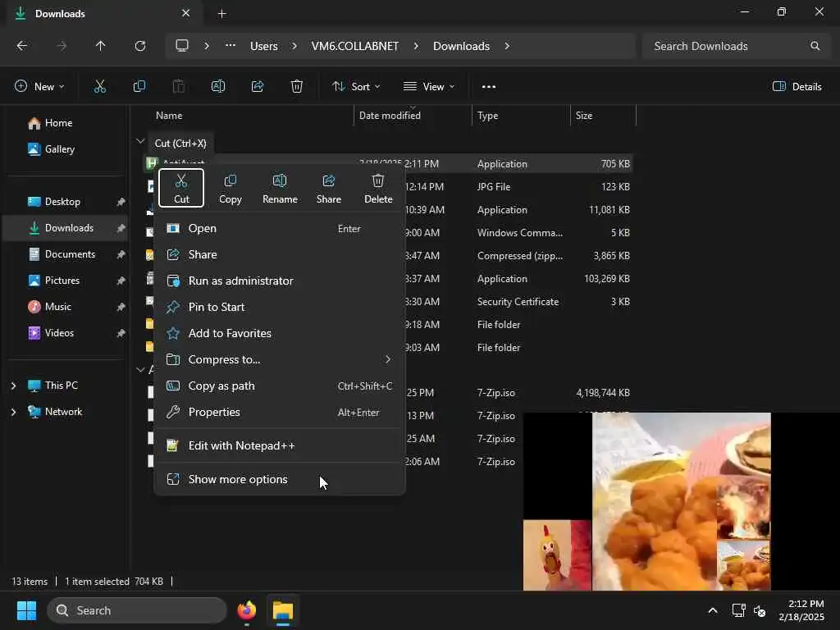This screenshot has width=840, height=630.
Task: Expand the Compress to submenu
Action: pyautogui.click(x=387, y=359)
